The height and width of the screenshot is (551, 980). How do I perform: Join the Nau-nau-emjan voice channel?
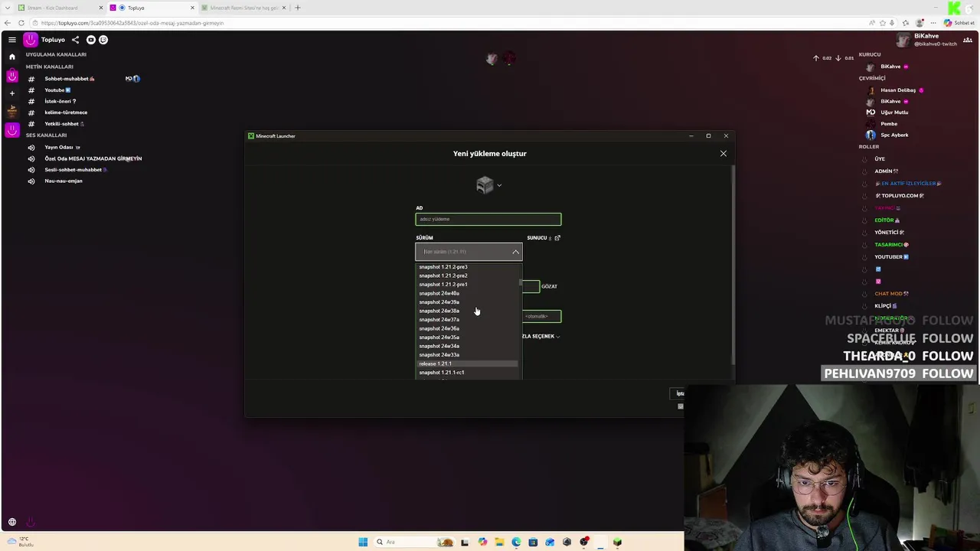(63, 181)
